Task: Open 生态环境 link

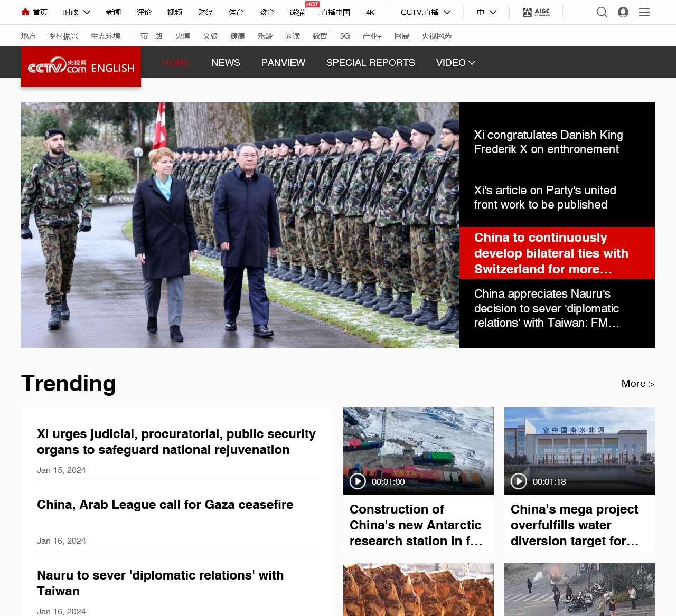Action: click(106, 36)
